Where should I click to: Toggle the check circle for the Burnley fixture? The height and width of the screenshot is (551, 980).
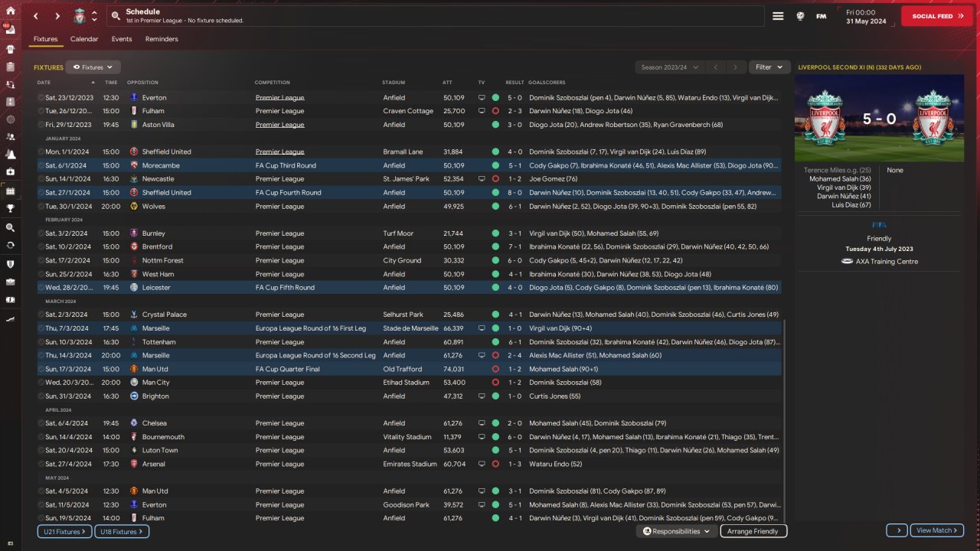41,233
